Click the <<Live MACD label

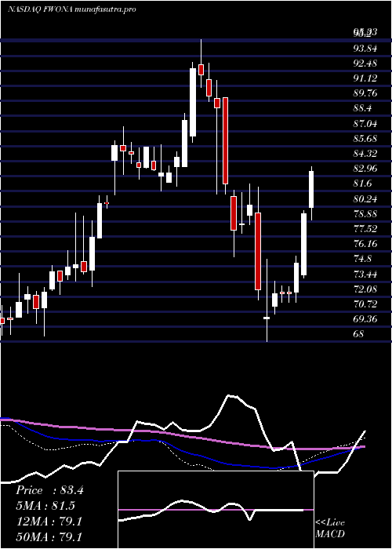point(330,528)
